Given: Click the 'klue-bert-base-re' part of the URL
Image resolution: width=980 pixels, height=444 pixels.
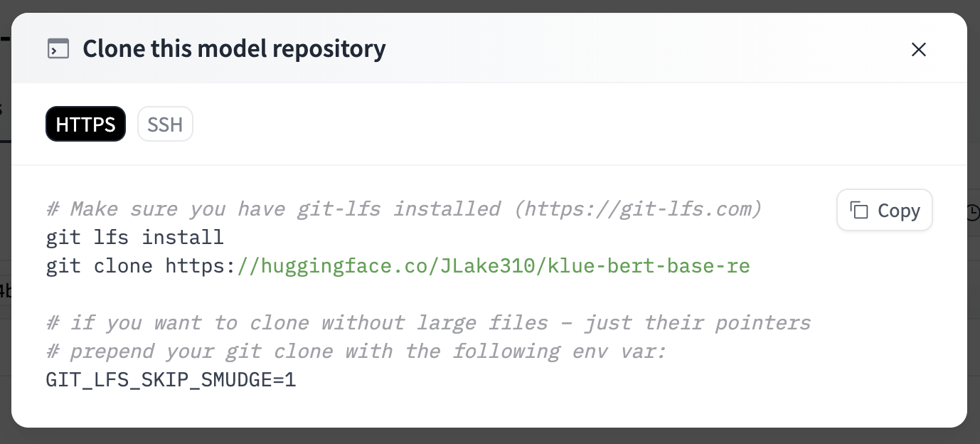Looking at the screenshot, I should pos(649,266).
